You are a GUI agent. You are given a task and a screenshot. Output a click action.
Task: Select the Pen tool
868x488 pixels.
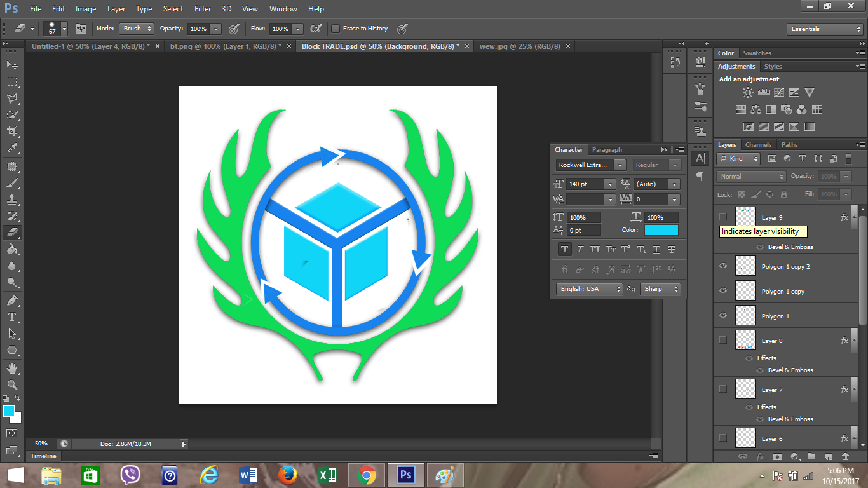[x=12, y=300]
